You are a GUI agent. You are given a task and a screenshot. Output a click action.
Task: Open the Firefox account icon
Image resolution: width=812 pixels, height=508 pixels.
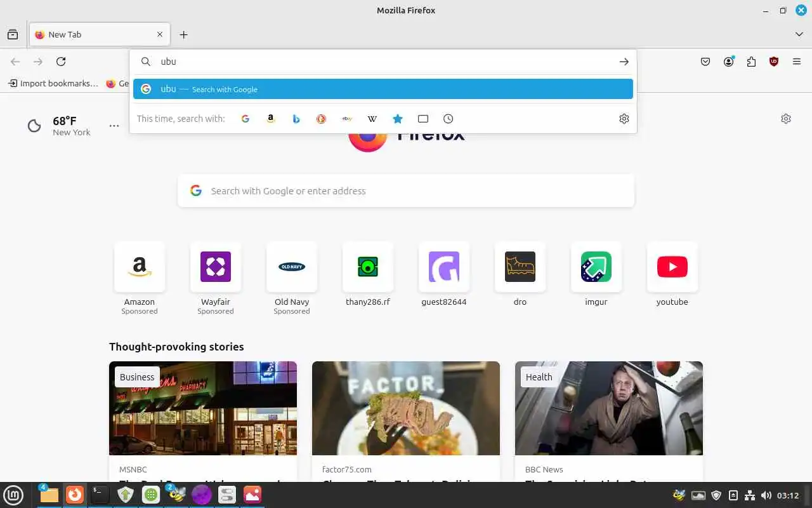(x=729, y=62)
